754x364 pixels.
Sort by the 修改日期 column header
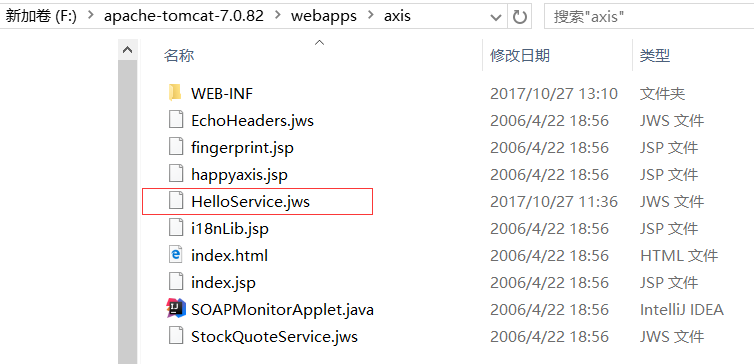[520, 56]
